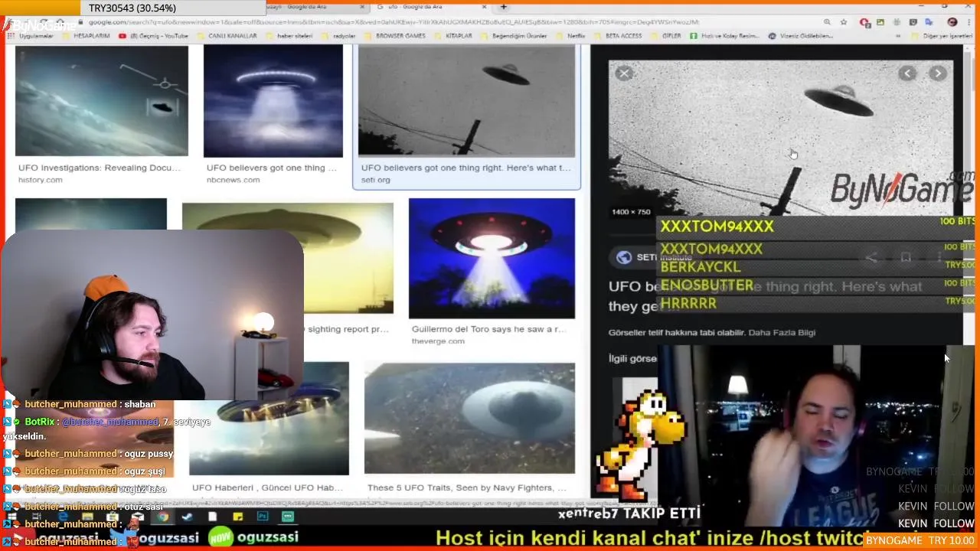Screen dimensions: 980x551
Task: Close the image preview panel
Action: coord(624,73)
